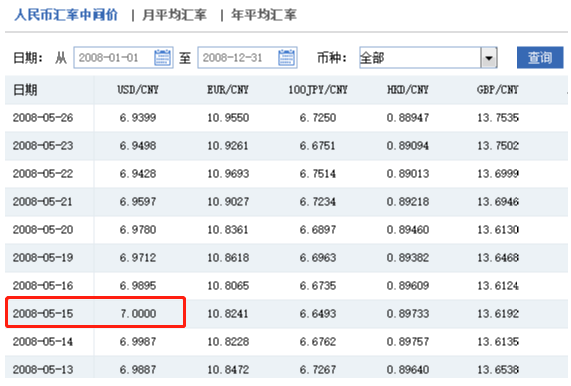Image resolution: width=571 pixels, height=386 pixels.
Task: Click the end date field 2008-12-31
Action: click(247, 58)
